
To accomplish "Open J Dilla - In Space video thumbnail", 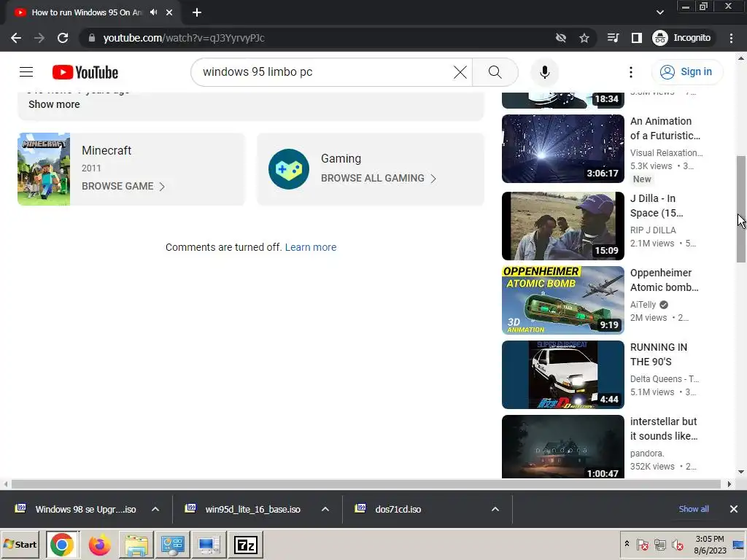I will click(562, 226).
